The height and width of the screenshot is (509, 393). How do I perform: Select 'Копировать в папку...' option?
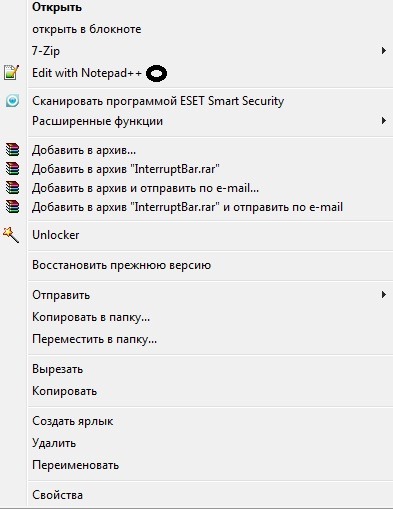point(91,317)
